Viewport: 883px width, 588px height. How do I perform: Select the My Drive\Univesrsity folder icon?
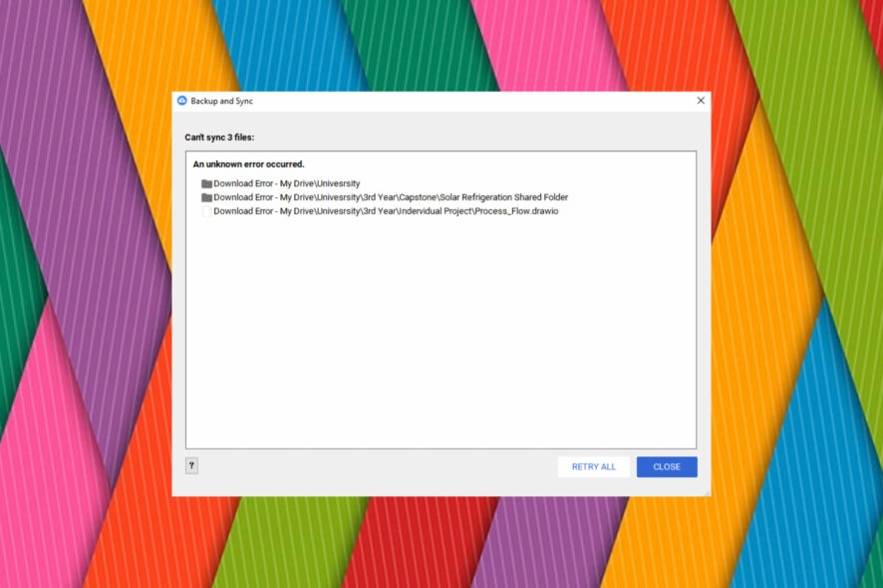pos(206,183)
